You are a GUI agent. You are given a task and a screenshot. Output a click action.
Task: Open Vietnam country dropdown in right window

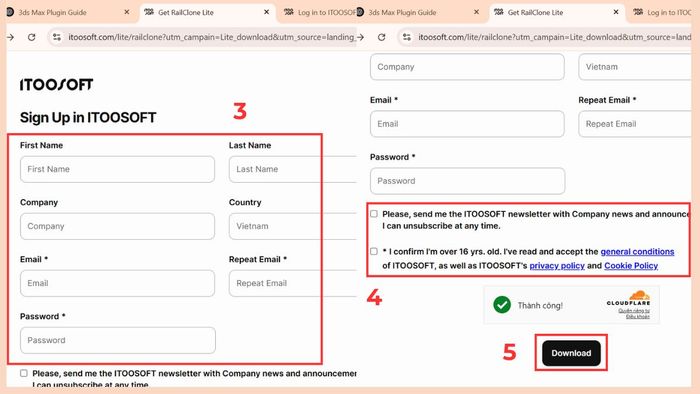[635, 67]
